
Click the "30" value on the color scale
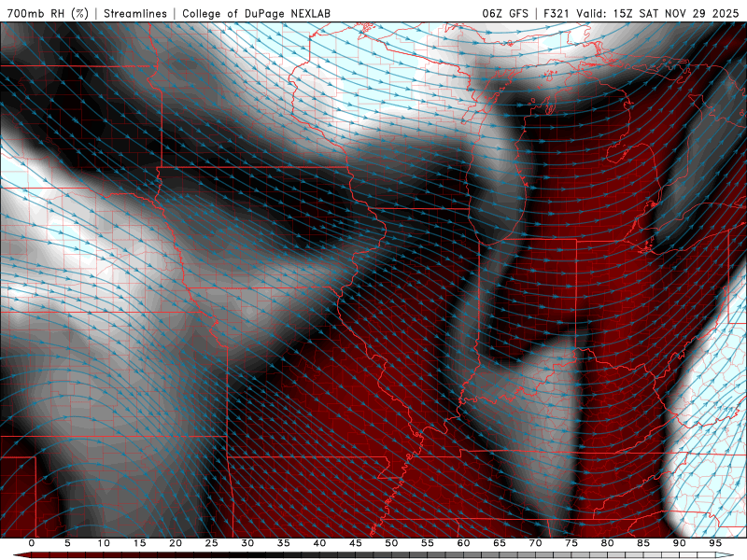point(247,543)
